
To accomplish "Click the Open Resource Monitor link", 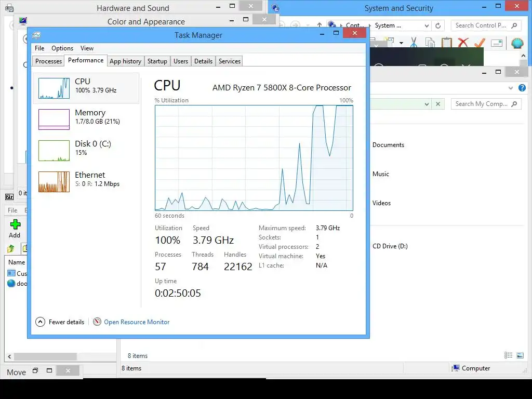I will pyautogui.click(x=137, y=322).
